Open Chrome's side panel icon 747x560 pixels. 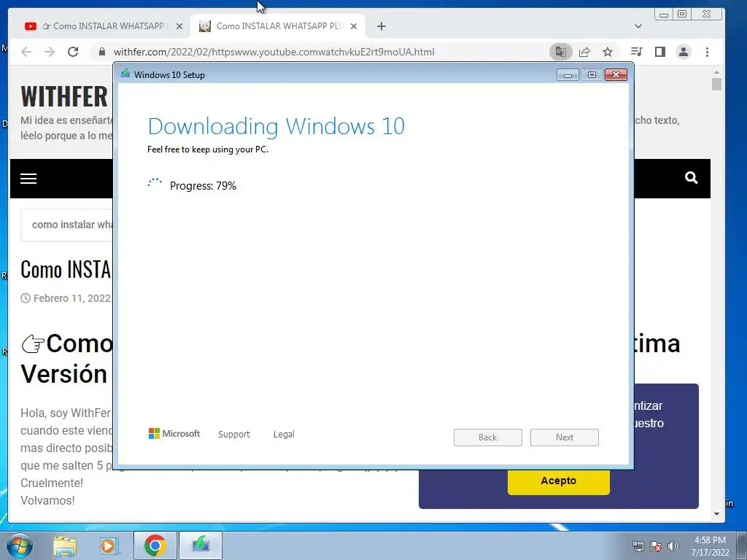(659, 52)
